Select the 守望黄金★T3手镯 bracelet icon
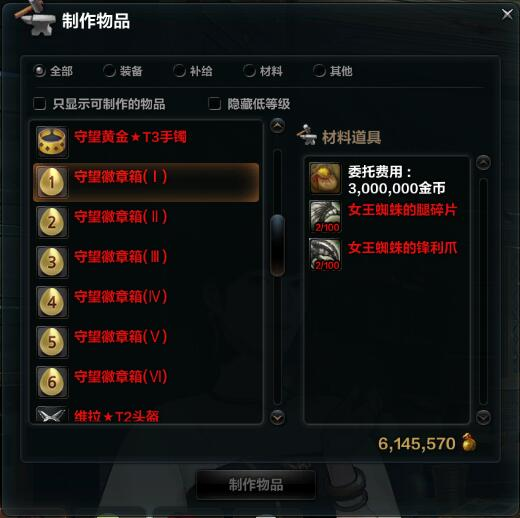Screen dimensions: 520x518 (52, 142)
